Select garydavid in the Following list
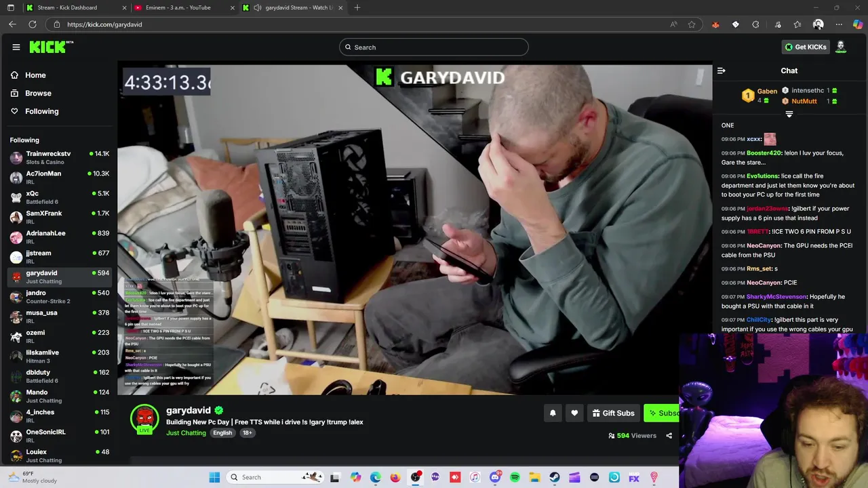868x488 pixels. 59,277
